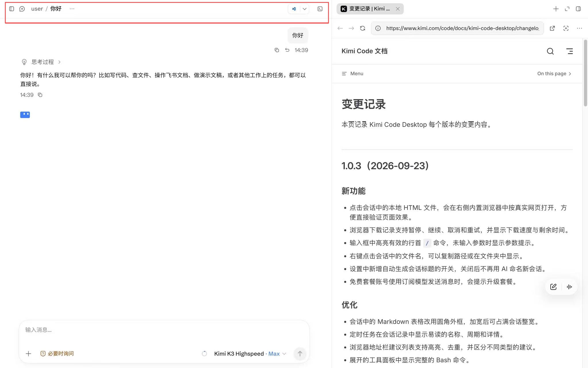This screenshot has width=588, height=368.
Task: Toggle the left sidebar panel icon
Action: pos(12,9)
